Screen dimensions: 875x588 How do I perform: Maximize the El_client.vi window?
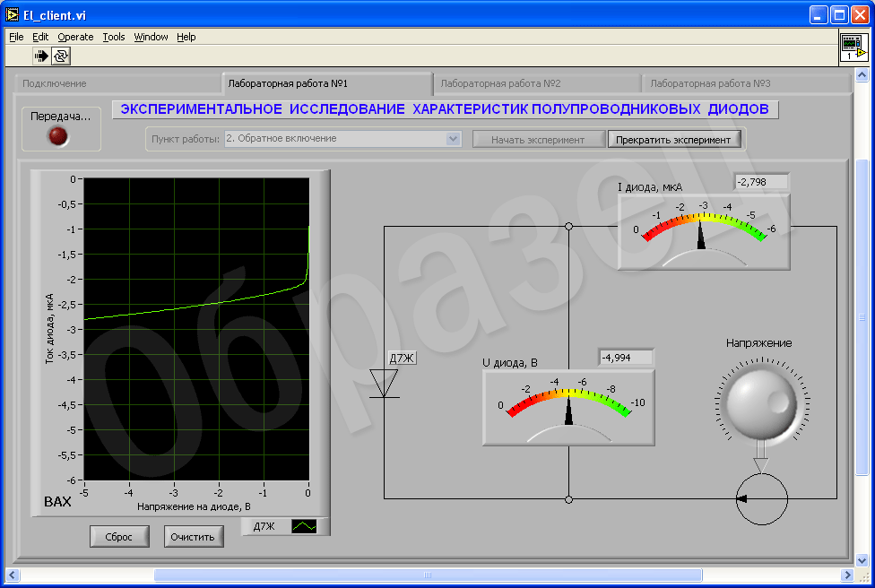(839, 15)
